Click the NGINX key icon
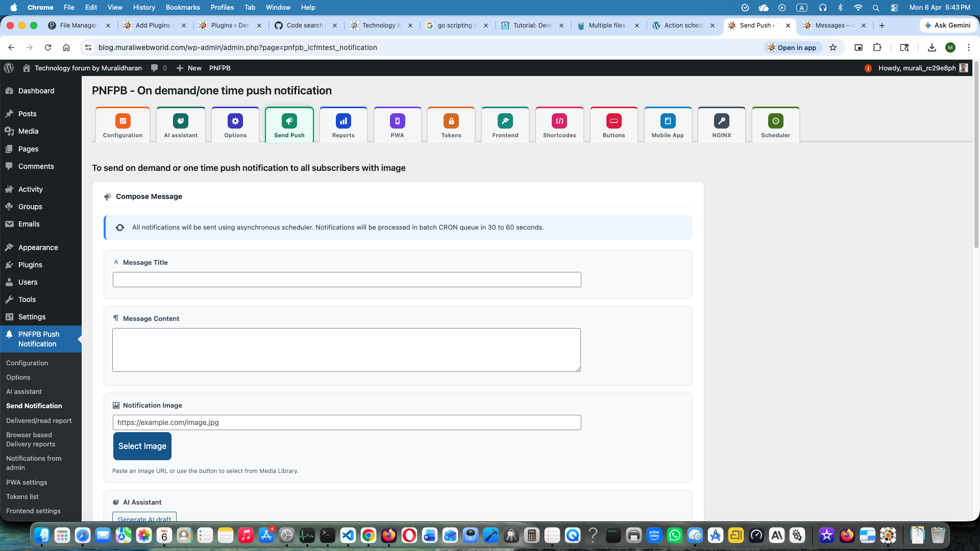This screenshot has width=980, height=551. [722, 121]
